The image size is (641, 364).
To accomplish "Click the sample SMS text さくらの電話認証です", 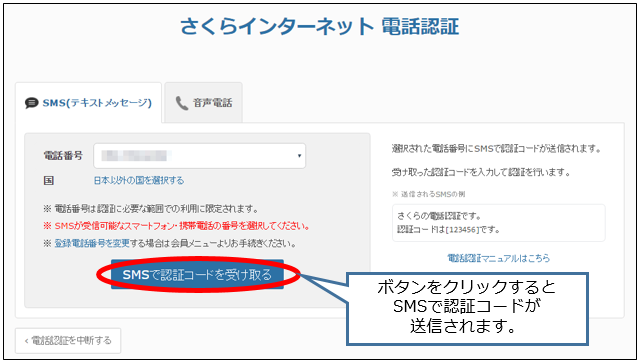I will pos(439,216).
